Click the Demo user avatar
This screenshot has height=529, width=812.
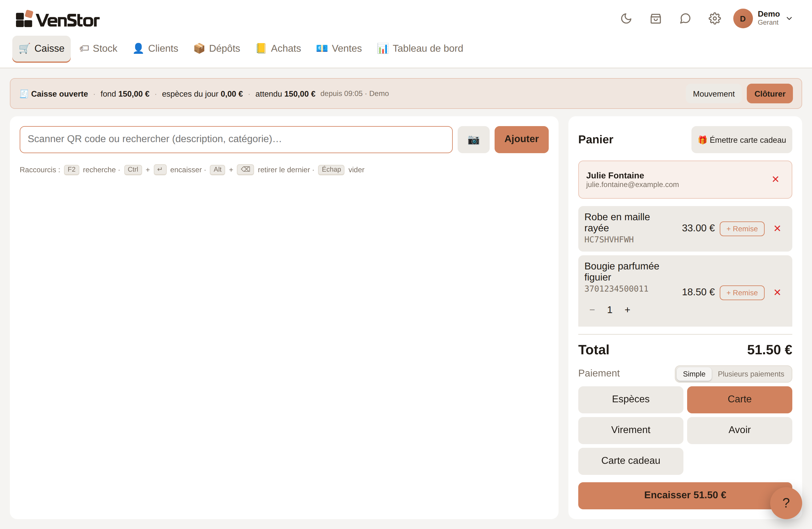[743, 18]
